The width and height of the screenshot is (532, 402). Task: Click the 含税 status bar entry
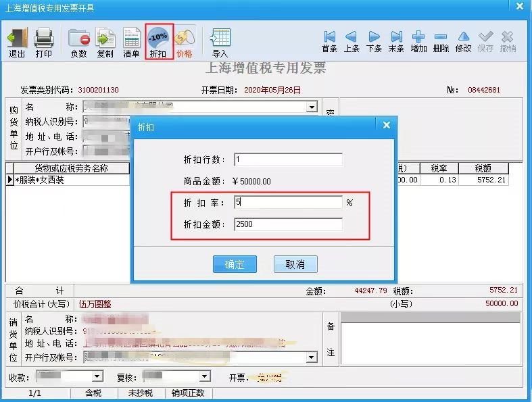(x=93, y=393)
